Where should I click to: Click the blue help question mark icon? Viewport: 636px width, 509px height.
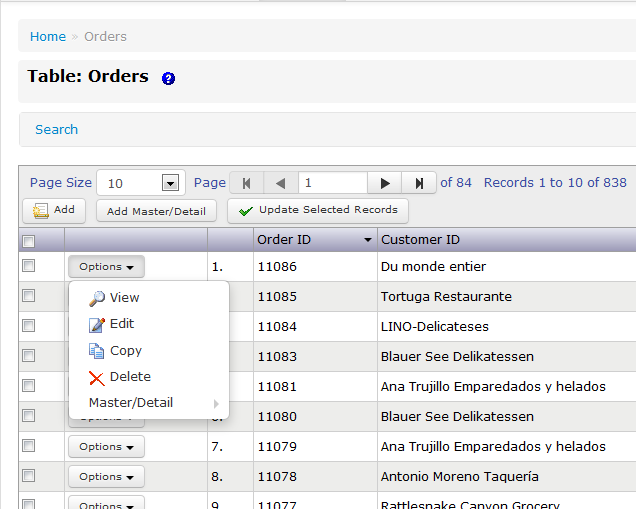click(168, 78)
